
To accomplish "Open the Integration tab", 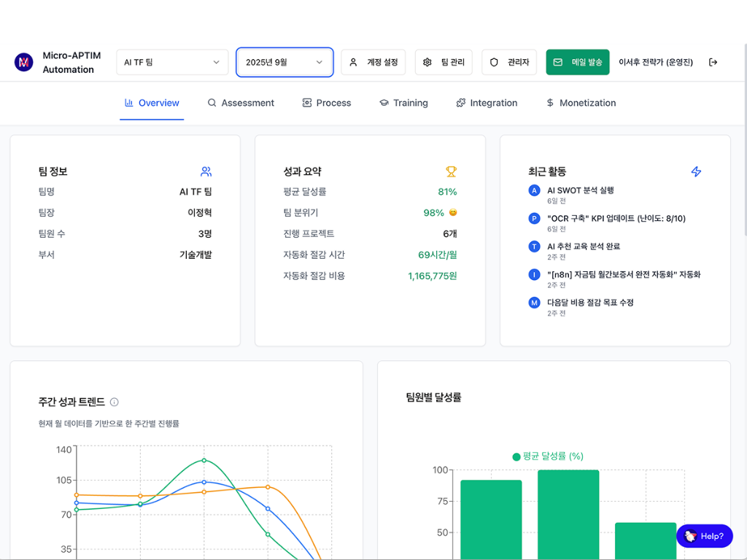I will [x=487, y=103].
